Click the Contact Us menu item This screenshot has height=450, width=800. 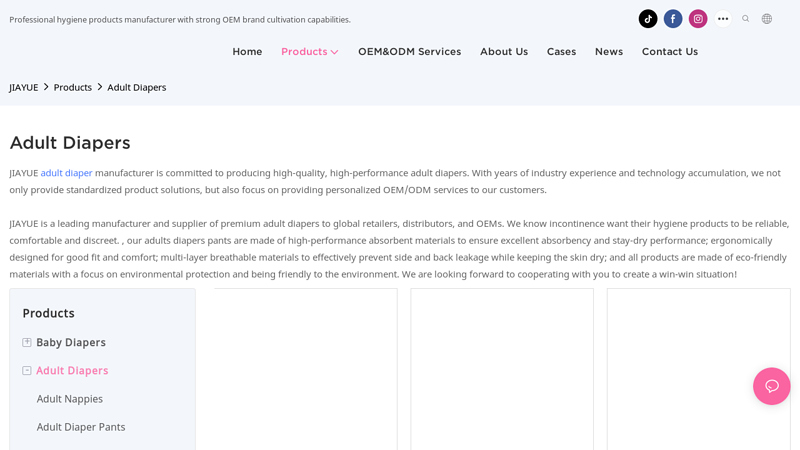click(x=670, y=52)
